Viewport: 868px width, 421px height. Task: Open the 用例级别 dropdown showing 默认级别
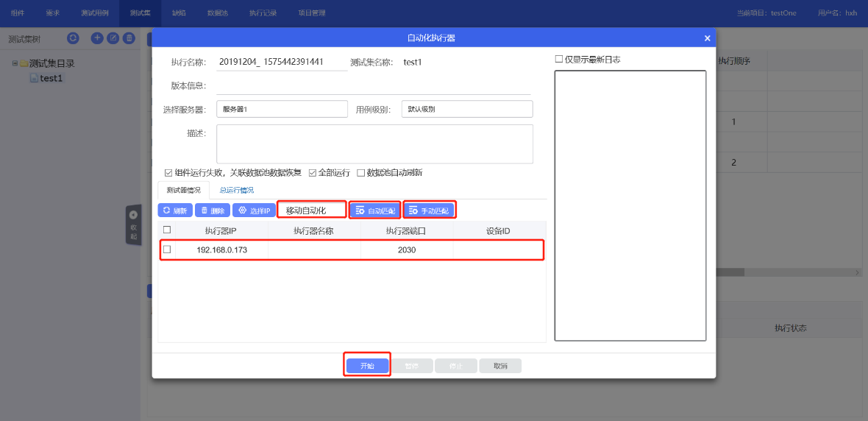[x=466, y=109]
